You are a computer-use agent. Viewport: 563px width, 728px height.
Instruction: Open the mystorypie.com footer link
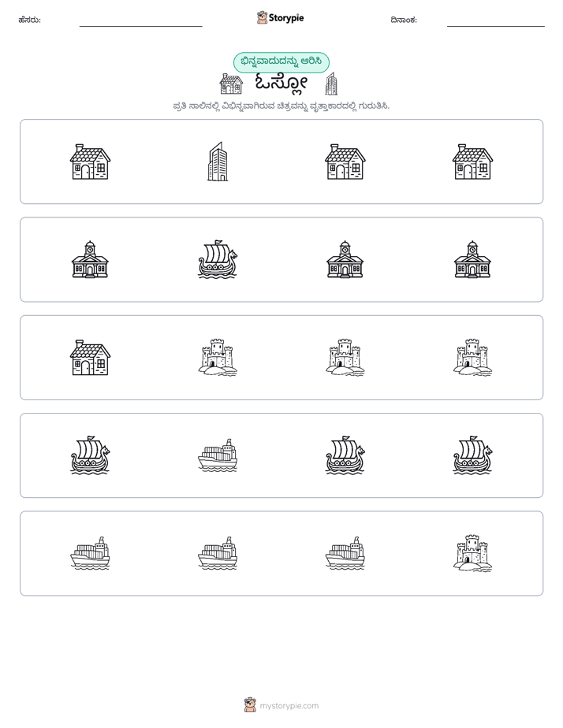tap(289, 706)
